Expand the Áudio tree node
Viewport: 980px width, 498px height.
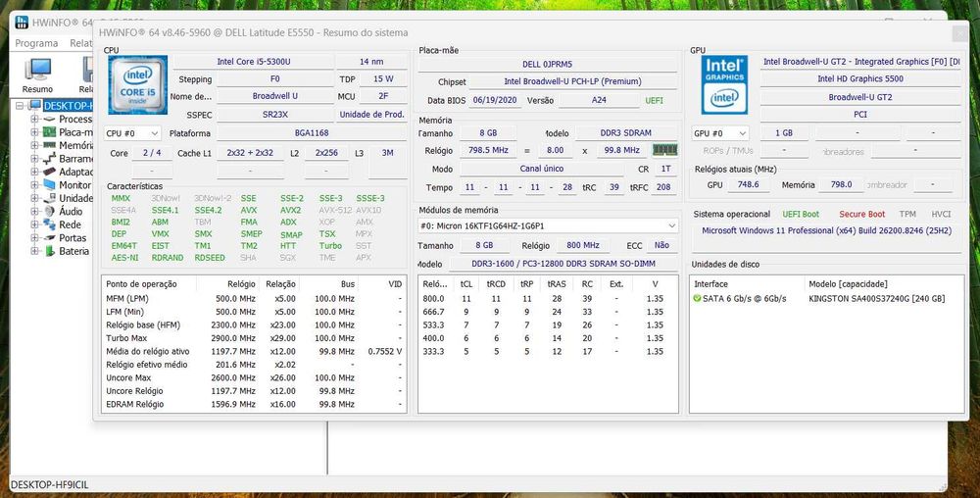coord(34,211)
